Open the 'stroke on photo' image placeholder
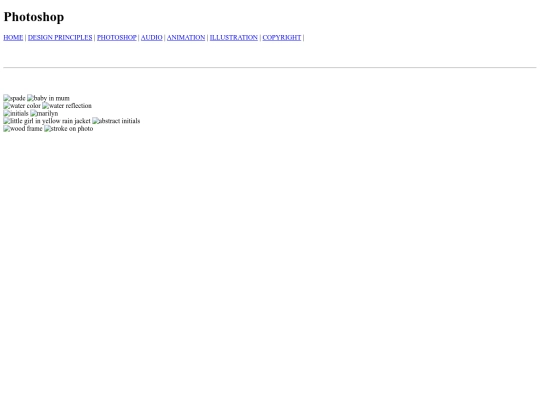The height and width of the screenshot is (405, 540). click(x=69, y=128)
